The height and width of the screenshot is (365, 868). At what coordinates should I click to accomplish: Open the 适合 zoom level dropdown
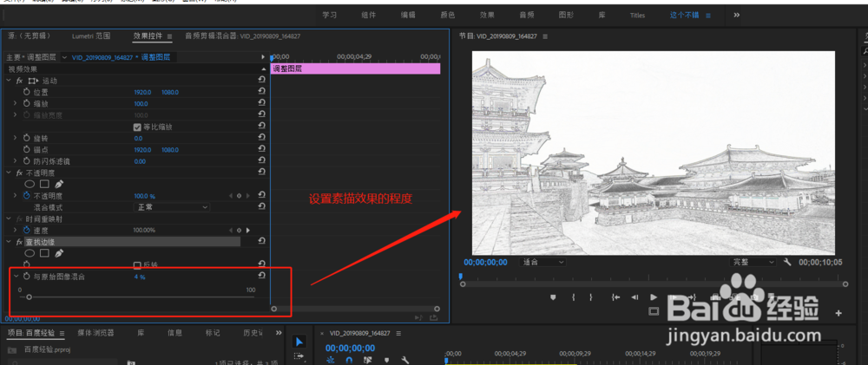pyautogui.click(x=543, y=262)
